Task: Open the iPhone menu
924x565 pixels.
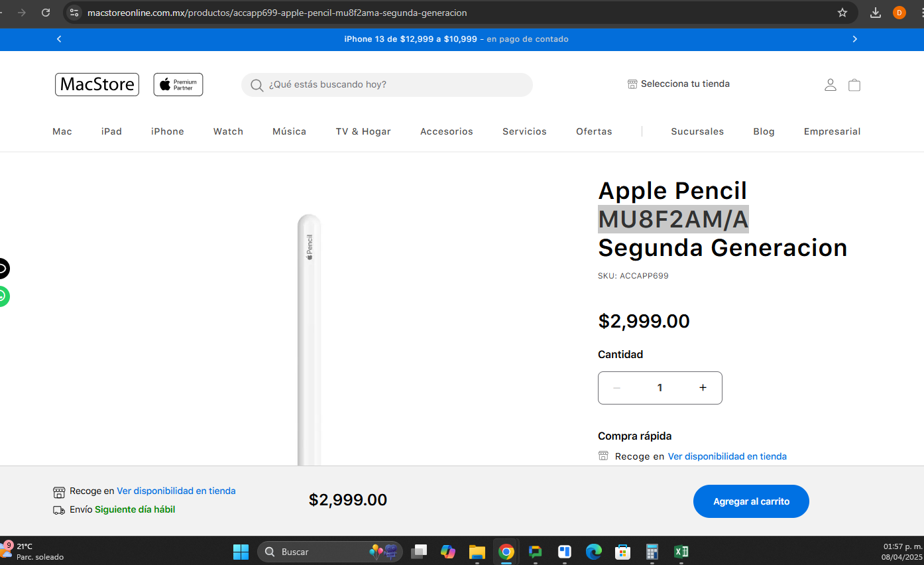Action: pos(168,131)
